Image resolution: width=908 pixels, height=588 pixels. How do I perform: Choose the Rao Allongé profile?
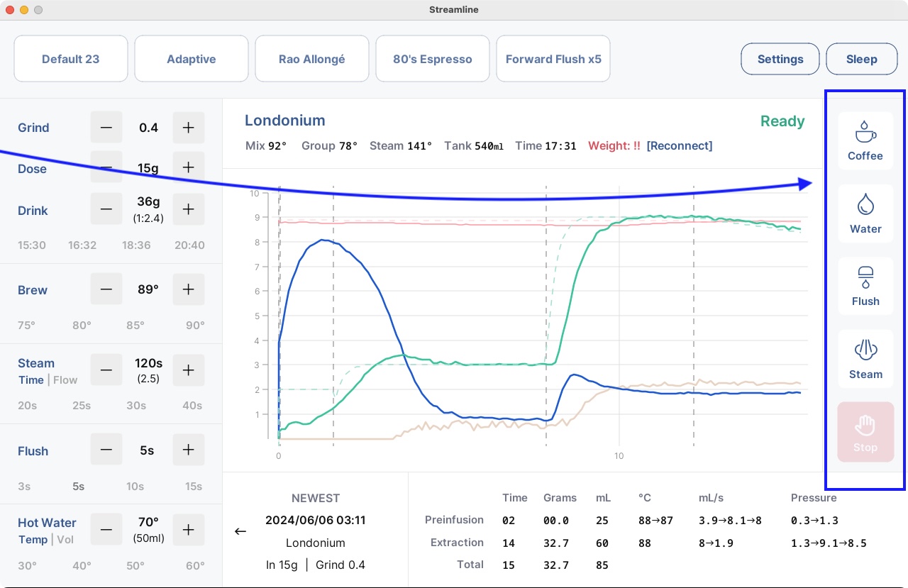coord(311,59)
